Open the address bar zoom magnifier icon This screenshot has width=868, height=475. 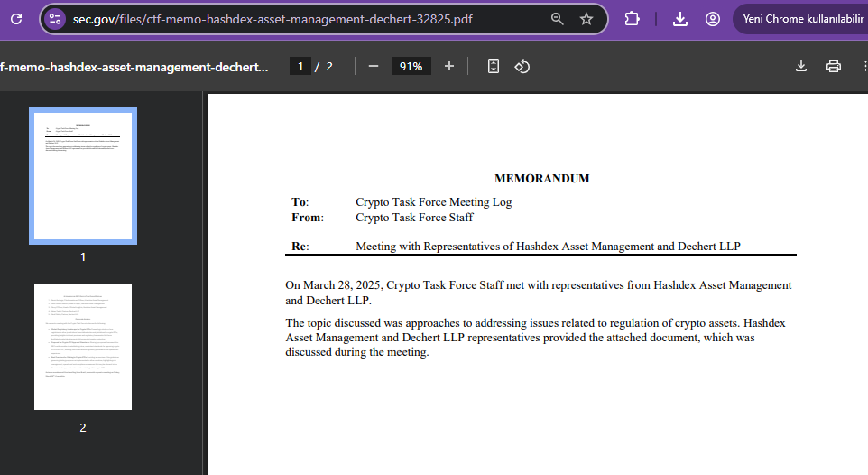(557, 19)
